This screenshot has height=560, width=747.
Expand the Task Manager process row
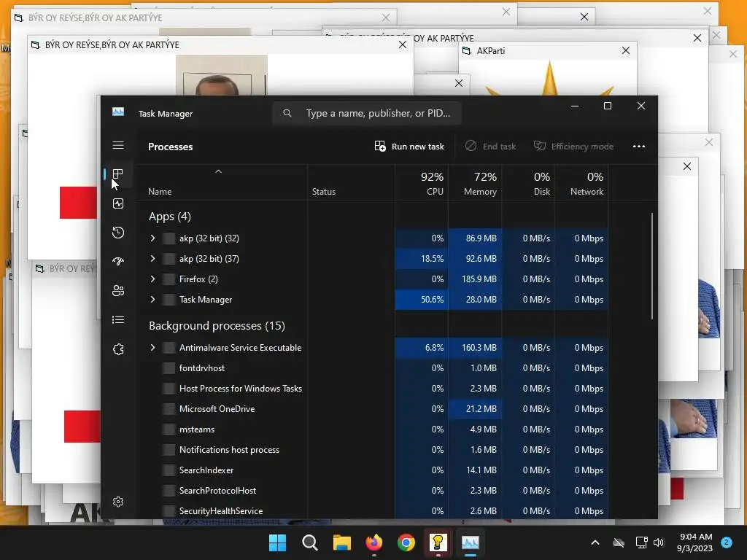point(152,300)
